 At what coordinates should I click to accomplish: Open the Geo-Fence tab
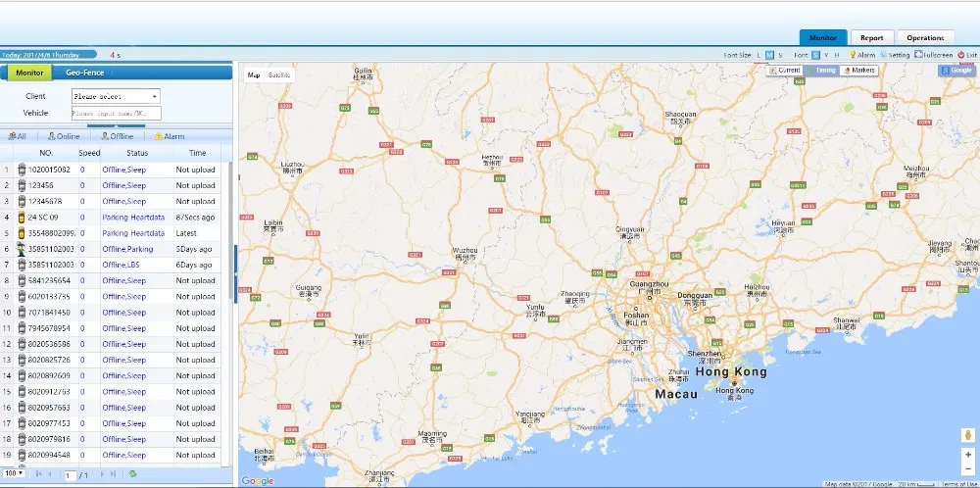click(x=85, y=73)
